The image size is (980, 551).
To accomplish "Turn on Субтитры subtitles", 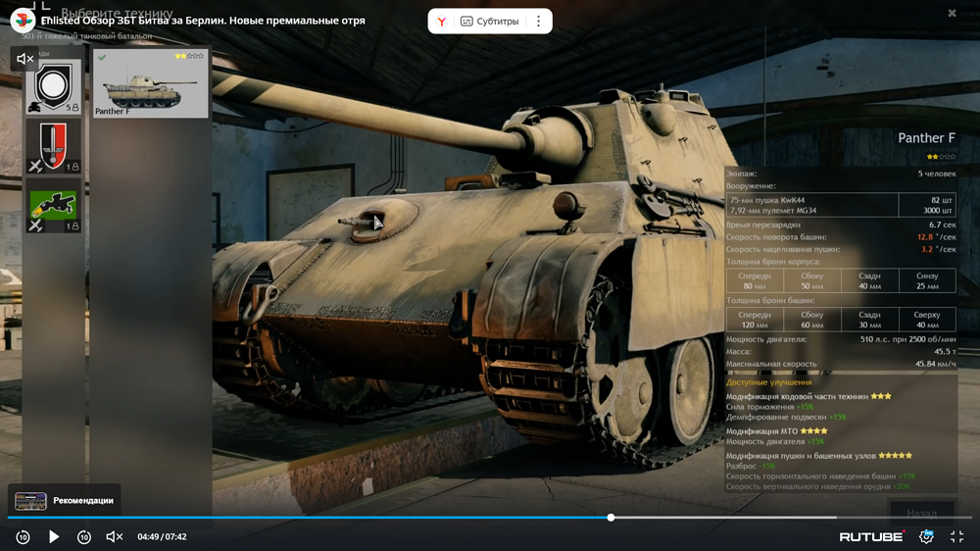I will coord(489,22).
